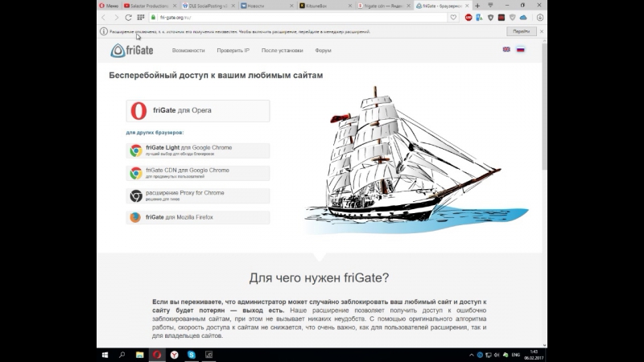
Task: Add page to bookmarks with heart icon
Action: [x=453, y=17]
